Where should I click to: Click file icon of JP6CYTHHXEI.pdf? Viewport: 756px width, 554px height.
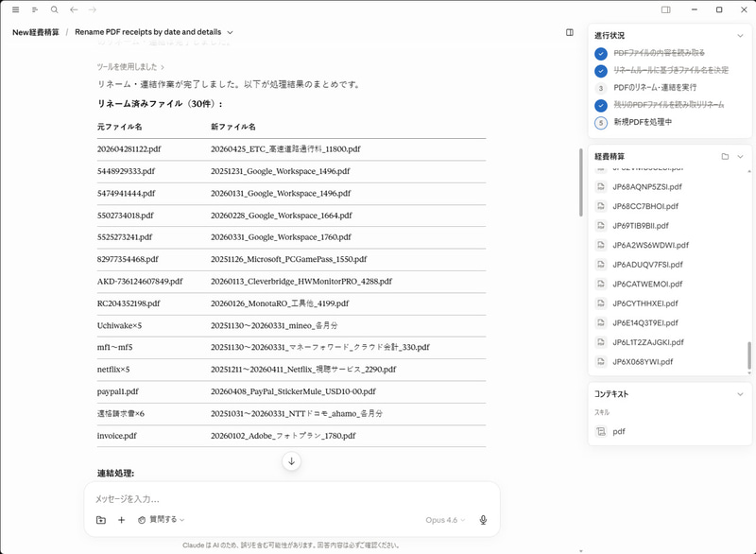pos(601,303)
